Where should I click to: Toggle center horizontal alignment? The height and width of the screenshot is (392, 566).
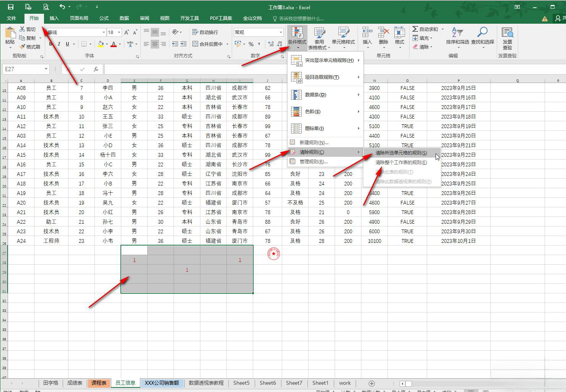[x=155, y=44]
